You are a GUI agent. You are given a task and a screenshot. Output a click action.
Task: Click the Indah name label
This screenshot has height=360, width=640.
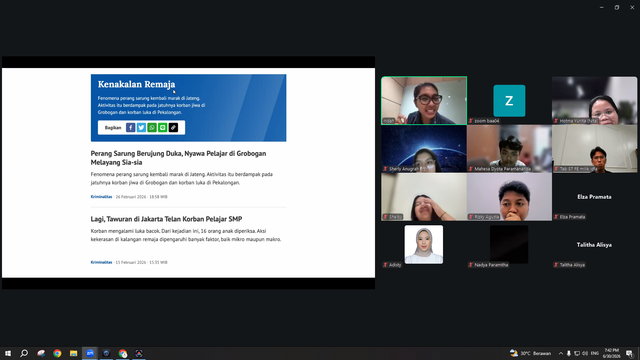[389, 121]
